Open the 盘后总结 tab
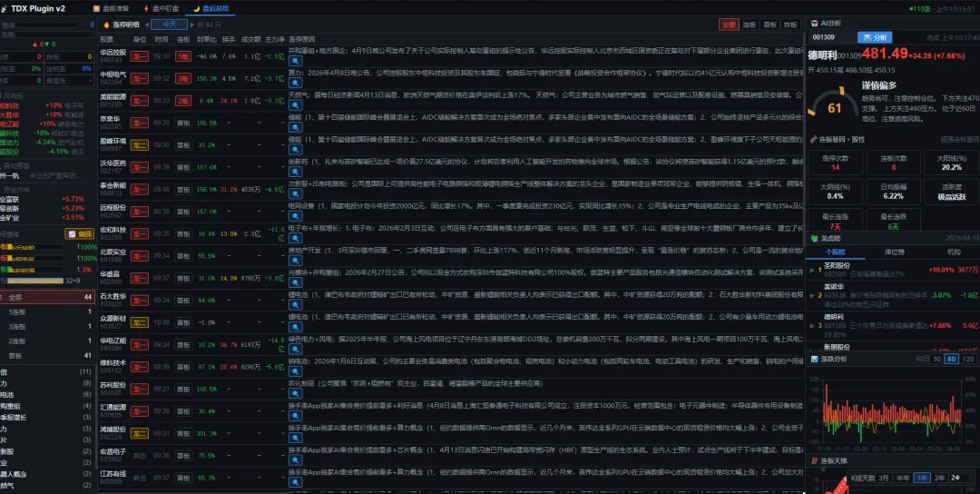Viewport: 980px width, 494px height. (x=211, y=9)
